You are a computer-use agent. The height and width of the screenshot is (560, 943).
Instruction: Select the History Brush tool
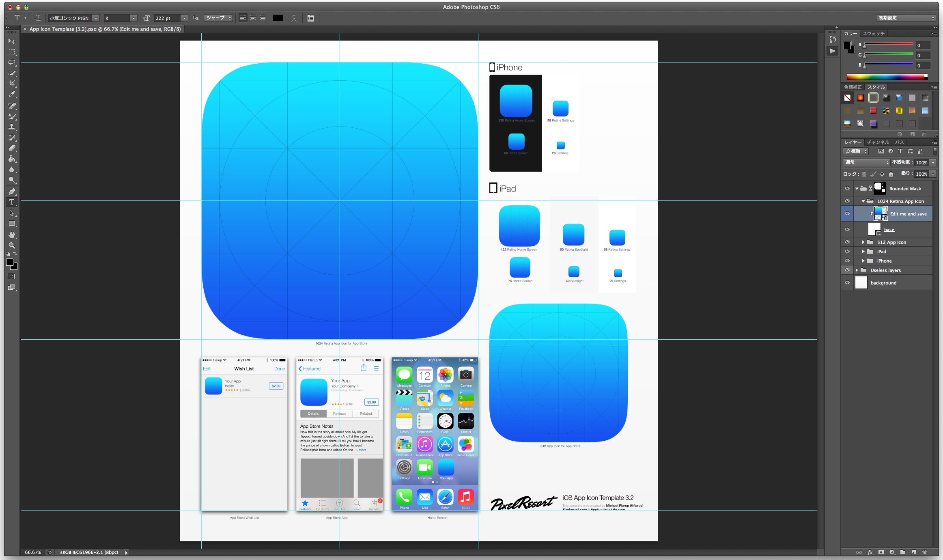(x=12, y=138)
